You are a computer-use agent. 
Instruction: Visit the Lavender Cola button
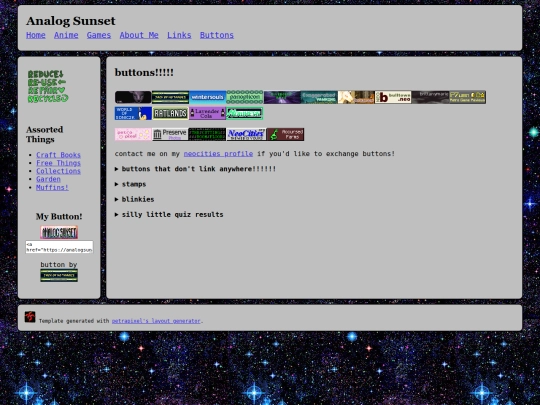pos(207,113)
